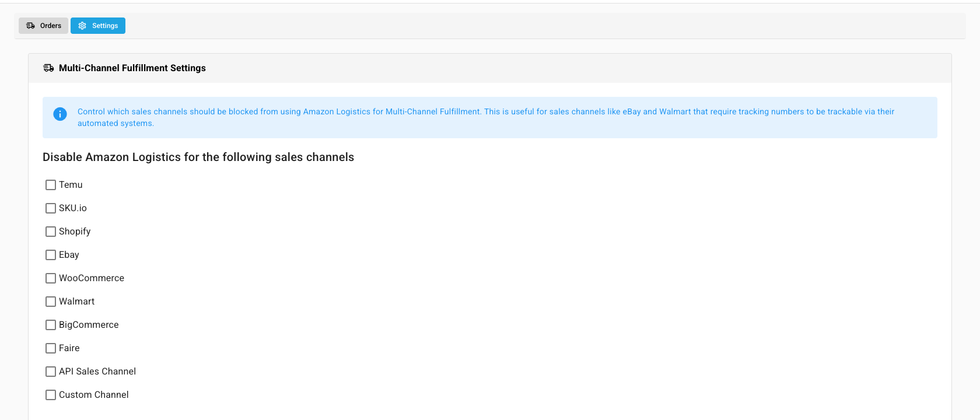Select the WooCommerce checkbox
This screenshot has width=980, height=420.
point(51,278)
